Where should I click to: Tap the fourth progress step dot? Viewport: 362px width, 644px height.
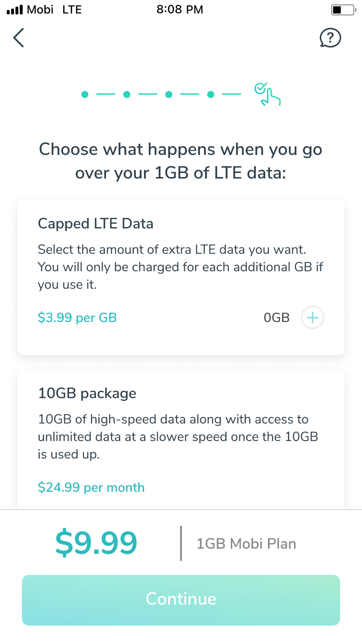pos(211,95)
